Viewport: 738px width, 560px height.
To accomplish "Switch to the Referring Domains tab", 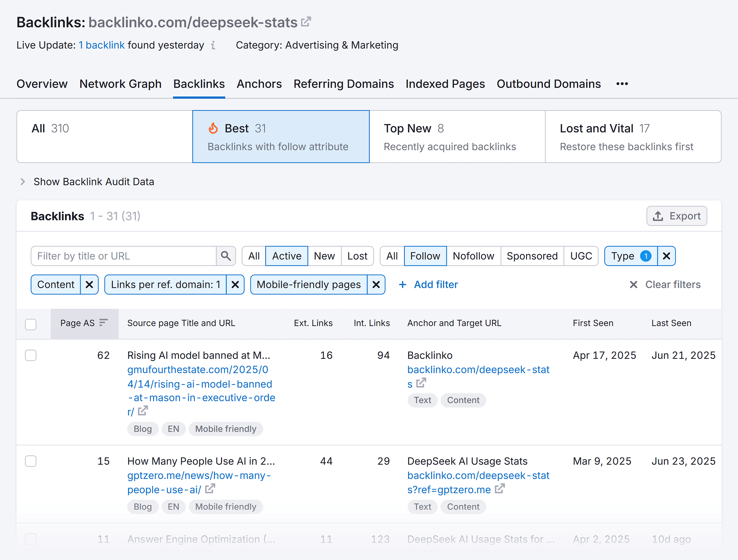I will tap(344, 84).
